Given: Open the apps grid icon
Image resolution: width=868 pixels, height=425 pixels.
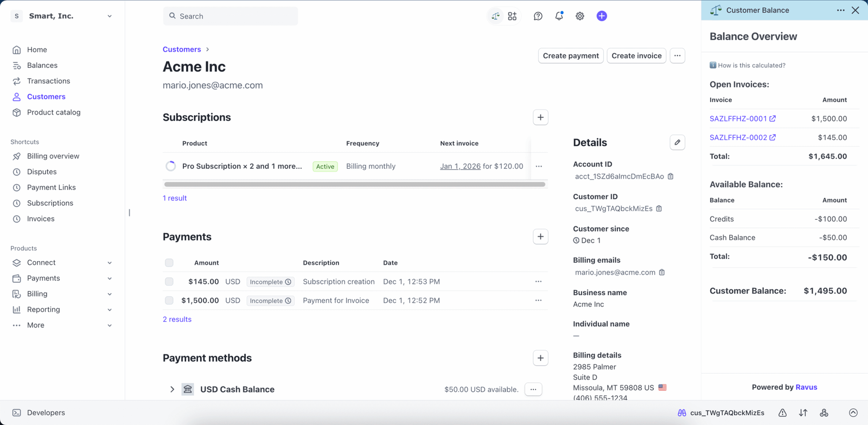Looking at the screenshot, I should (512, 16).
